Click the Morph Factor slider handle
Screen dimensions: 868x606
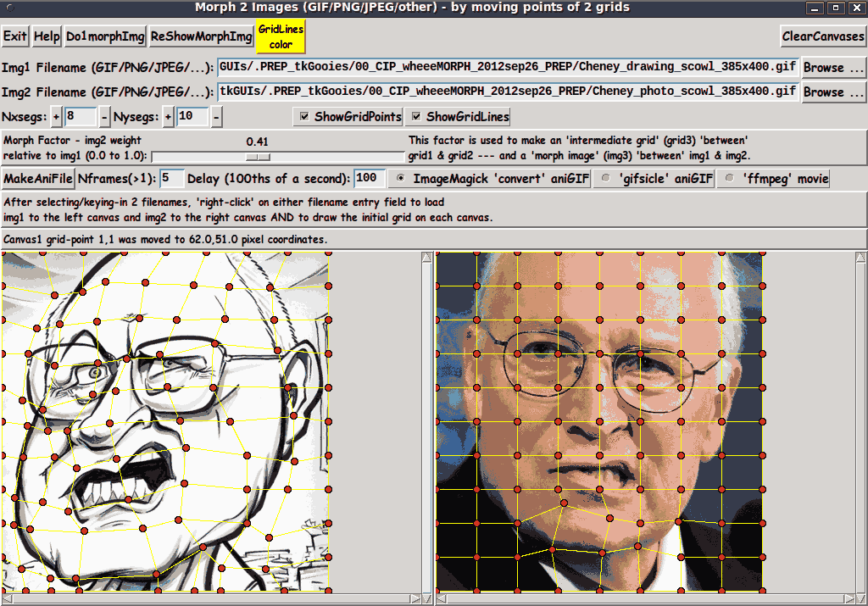pyautogui.click(x=258, y=157)
